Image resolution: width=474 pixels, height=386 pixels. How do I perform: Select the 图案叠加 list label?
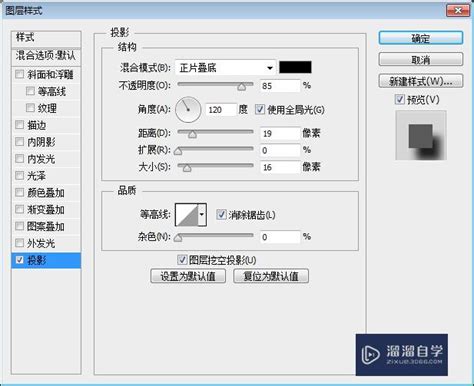point(46,226)
